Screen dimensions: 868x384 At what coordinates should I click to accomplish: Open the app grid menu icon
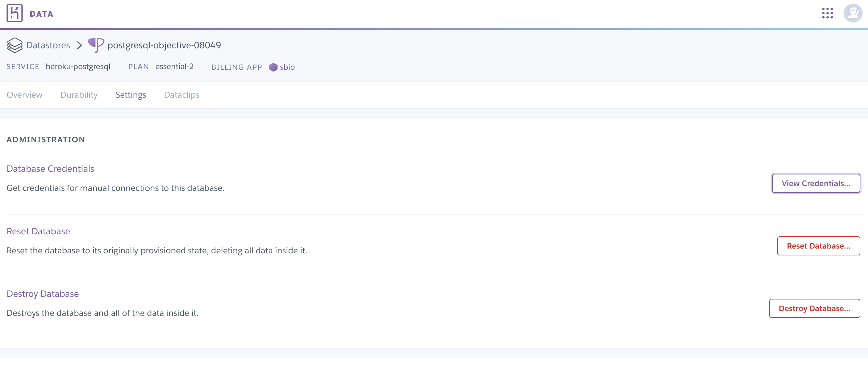point(828,13)
